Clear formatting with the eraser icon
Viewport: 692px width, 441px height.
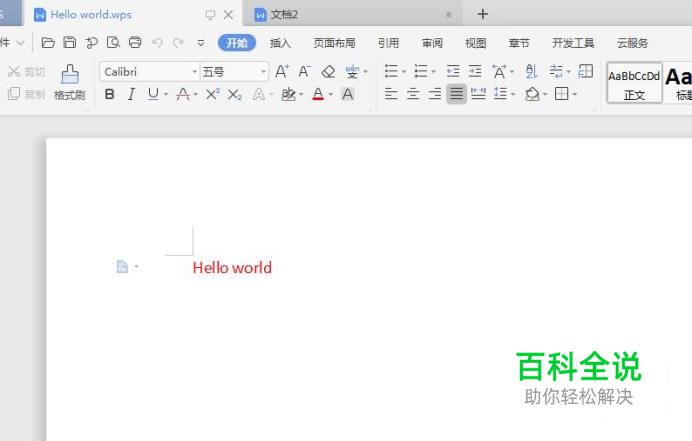click(328, 71)
